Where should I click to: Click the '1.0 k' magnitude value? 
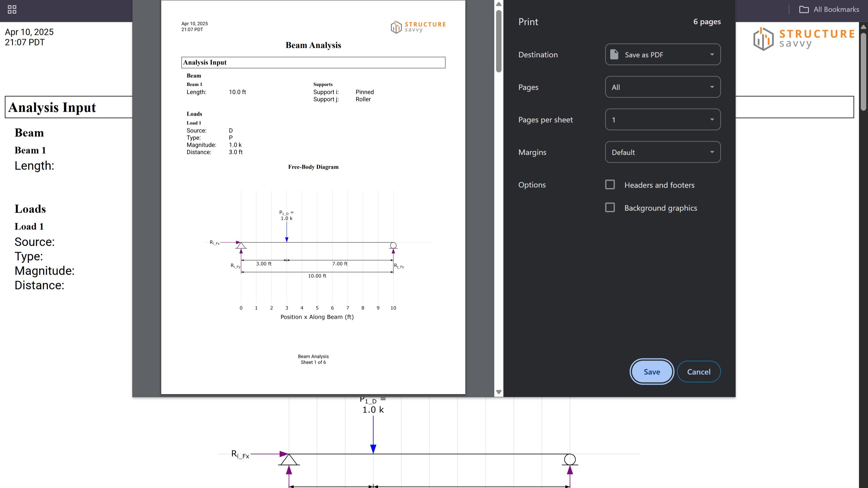(x=235, y=145)
